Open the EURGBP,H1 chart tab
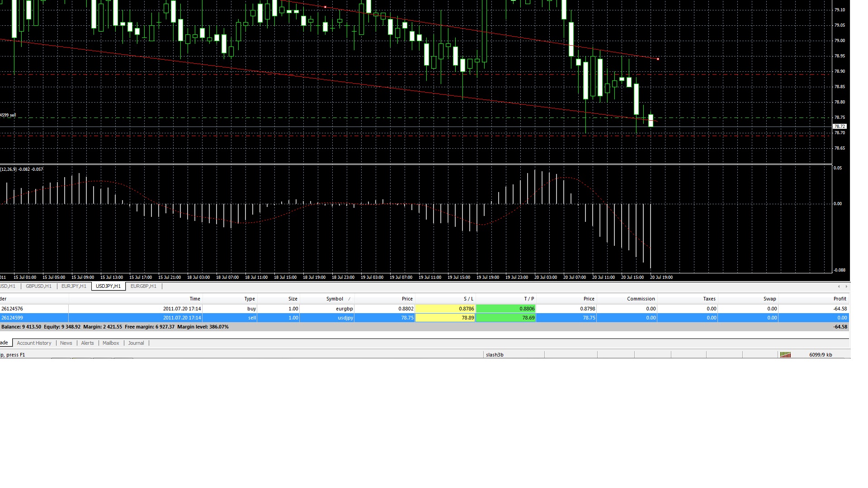The image size is (868, 488). (x=143, y=286)
